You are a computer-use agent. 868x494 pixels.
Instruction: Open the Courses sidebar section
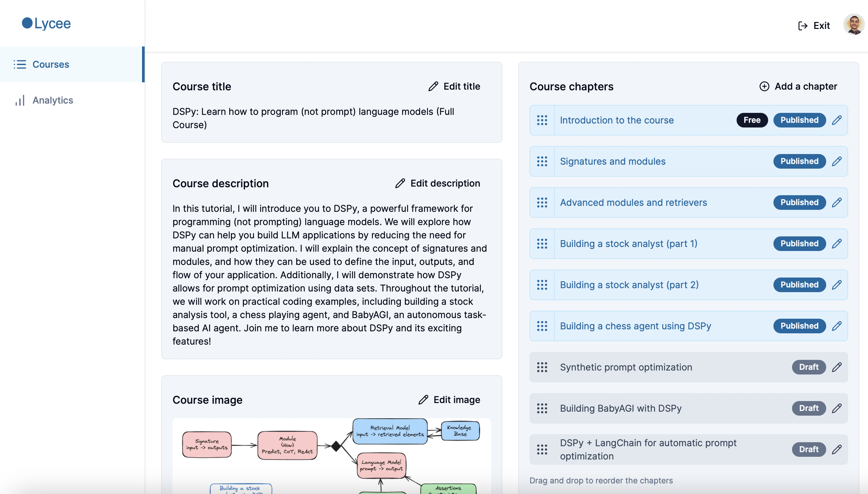point(50,64)
